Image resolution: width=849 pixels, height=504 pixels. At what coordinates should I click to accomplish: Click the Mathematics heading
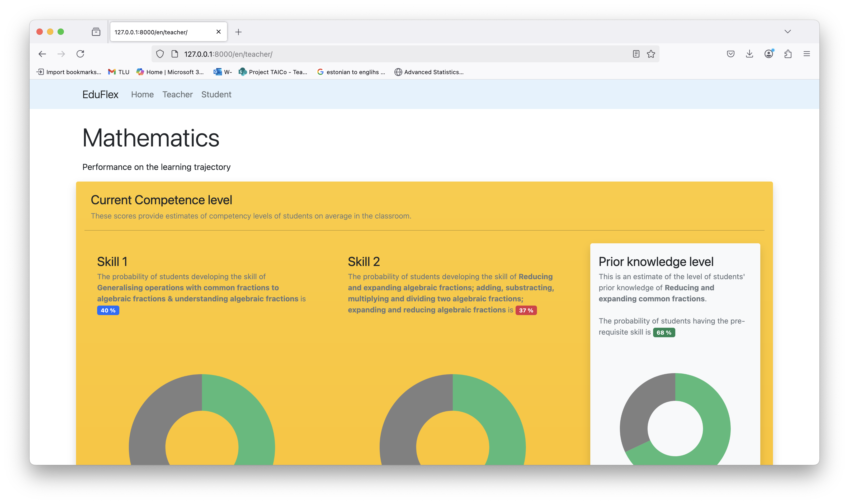[x=151, y=138]
